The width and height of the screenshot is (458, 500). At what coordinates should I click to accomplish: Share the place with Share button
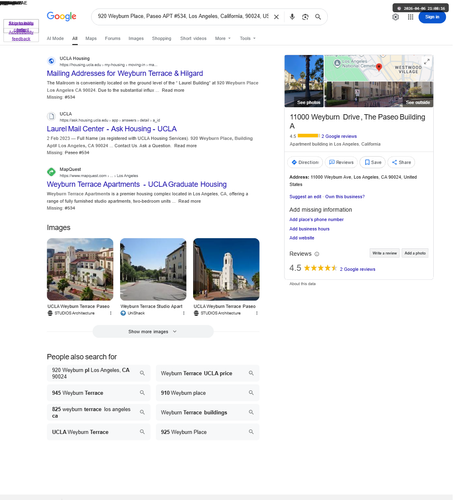click(x=401, y=162)
